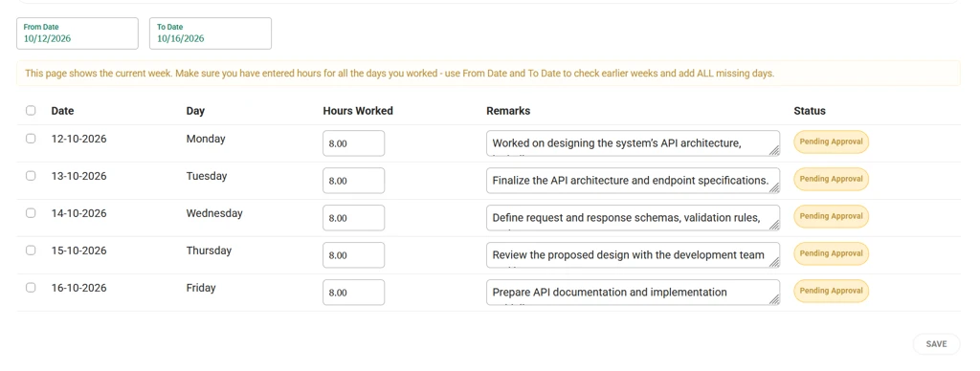Click the Monday day cell
This screenshot has height=371, width=980.
[x=206, y=139]
